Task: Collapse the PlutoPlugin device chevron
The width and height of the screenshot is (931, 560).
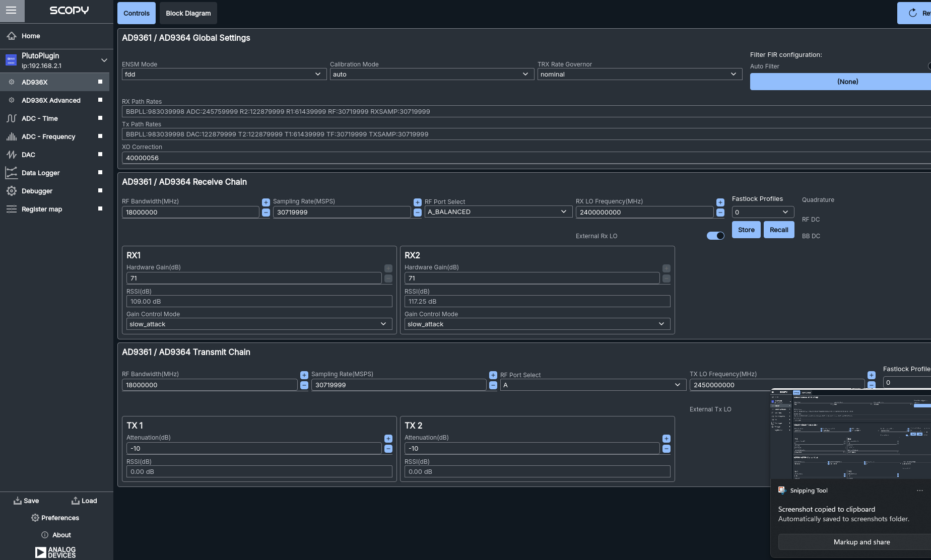Action: tap(104, 60)
